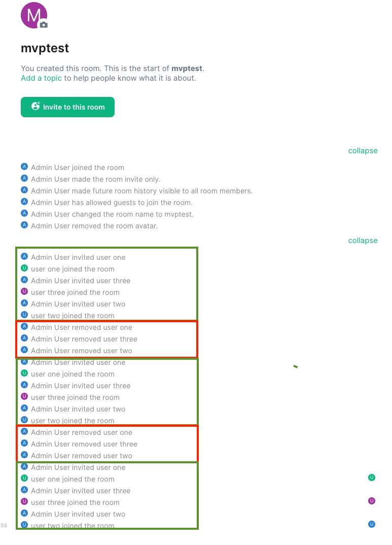The width and height of the screenshot is (392, 545).
Task: Click avatar beside has allowed guests to join
Action: coord(24,201)
